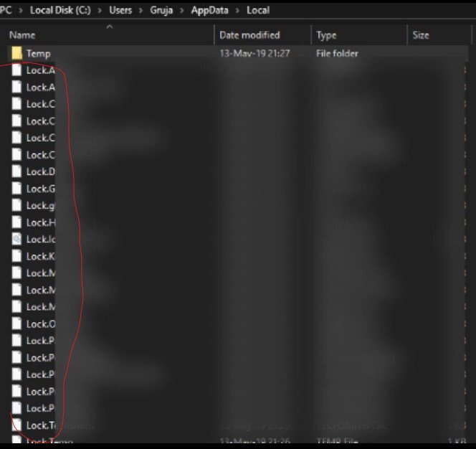
Task: Select the Temp folder name text
Action: tap(38, 54)
